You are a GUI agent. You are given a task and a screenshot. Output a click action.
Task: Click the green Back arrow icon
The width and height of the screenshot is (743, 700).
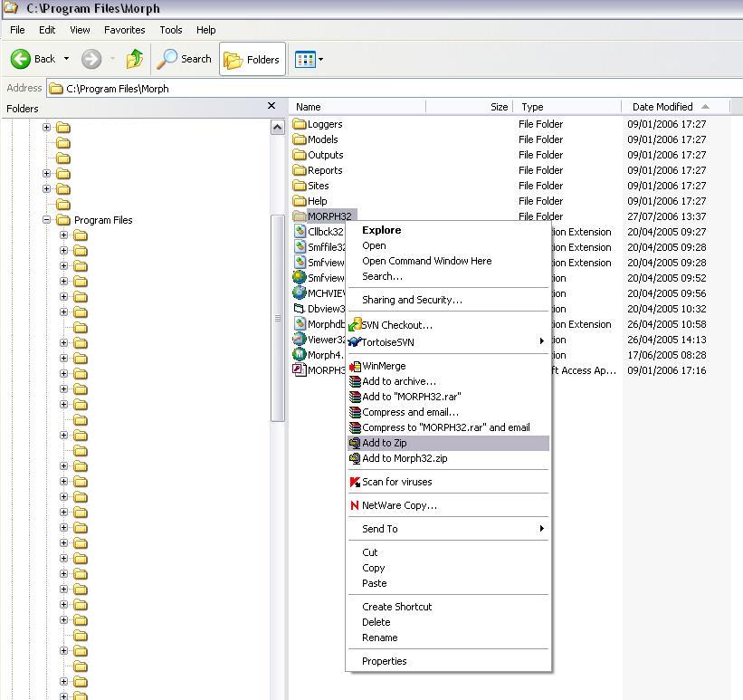(x=21, y=59)
